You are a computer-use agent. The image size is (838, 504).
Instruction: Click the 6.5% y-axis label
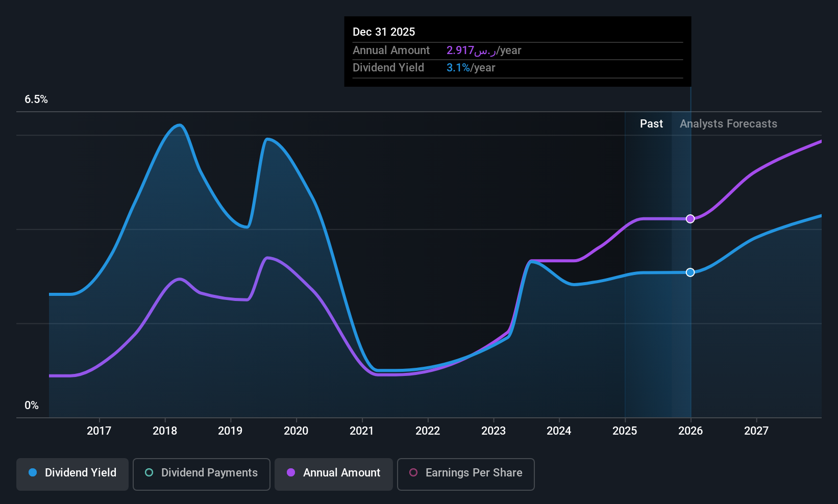36,99
